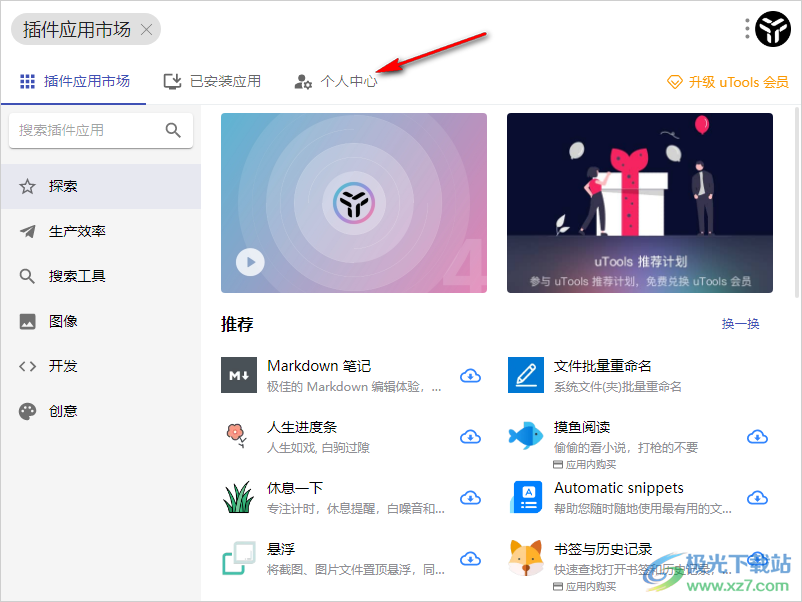The width and height of the screenshot is (802, 602).
Task: Click 换一换 to refresh recommendations
Action: pos(740,324)
